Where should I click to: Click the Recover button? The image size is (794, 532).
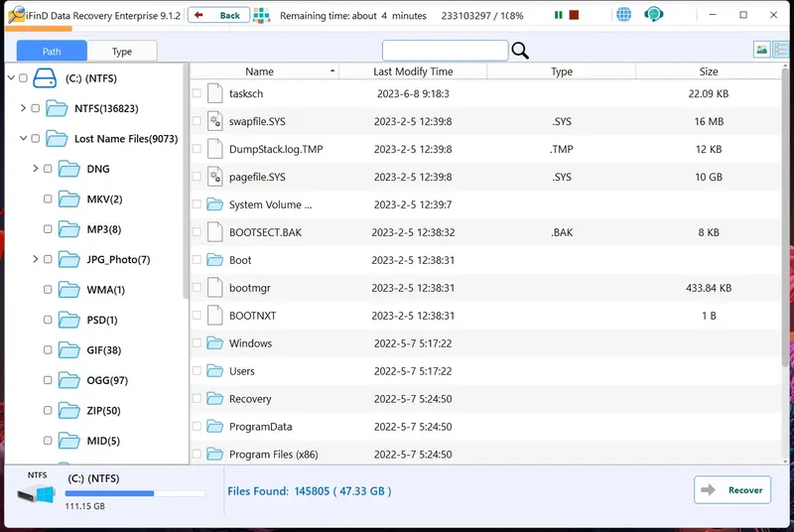pyautogui.click(x=732, y=489)
